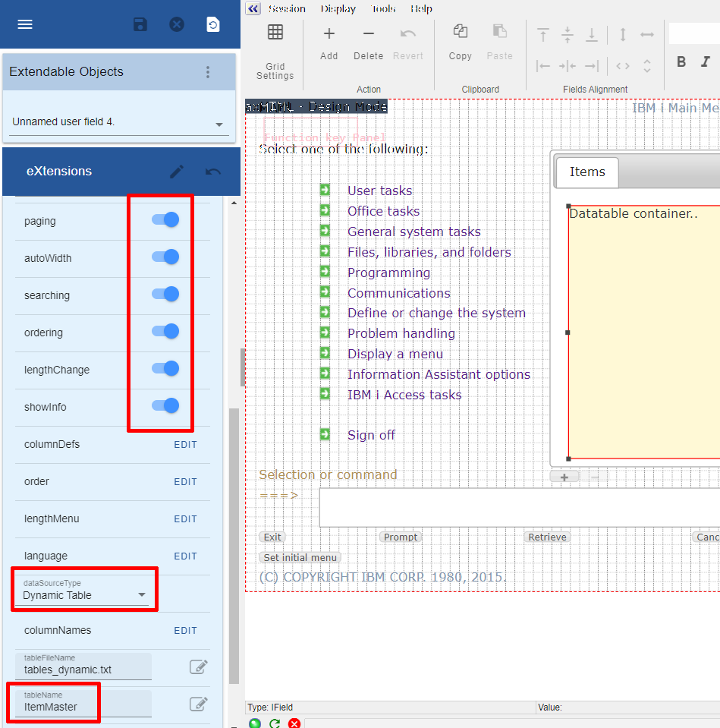The height and width of the screenshot is (728, 720).
Task: Disable the searching toggle
Action: click(165, 295)
